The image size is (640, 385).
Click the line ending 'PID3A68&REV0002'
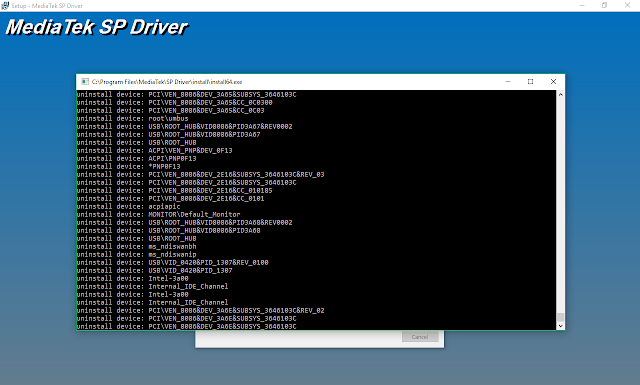click(x=184, y=223)
